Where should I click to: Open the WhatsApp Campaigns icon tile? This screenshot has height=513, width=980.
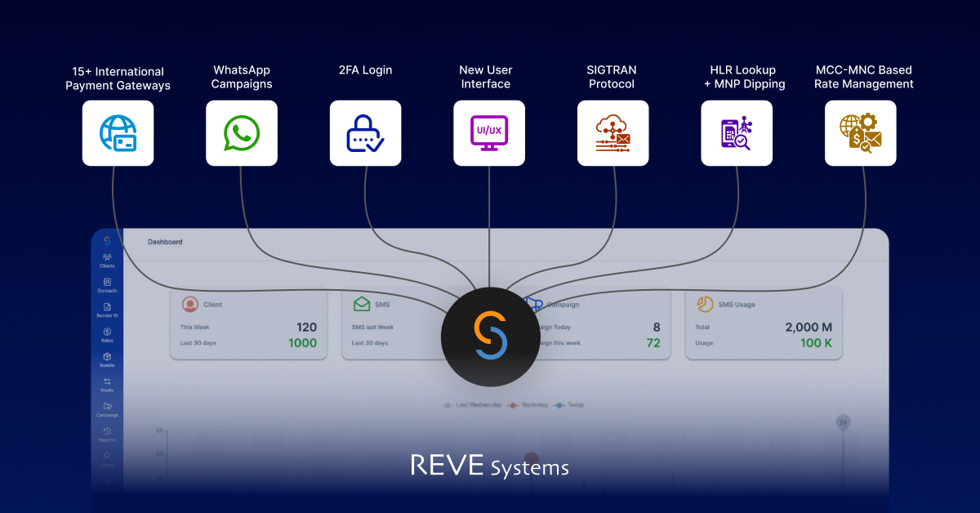point(242,133)
